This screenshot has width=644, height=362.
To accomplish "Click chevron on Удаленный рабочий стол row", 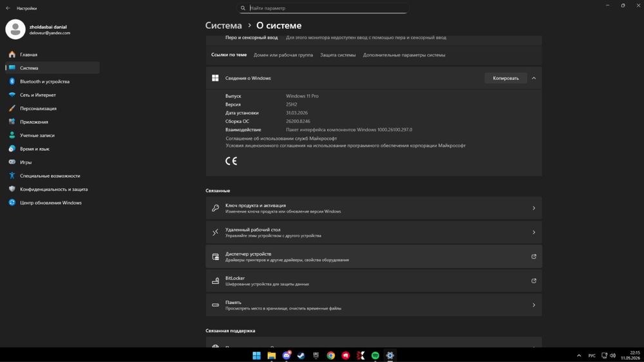I will pos(533,232).
